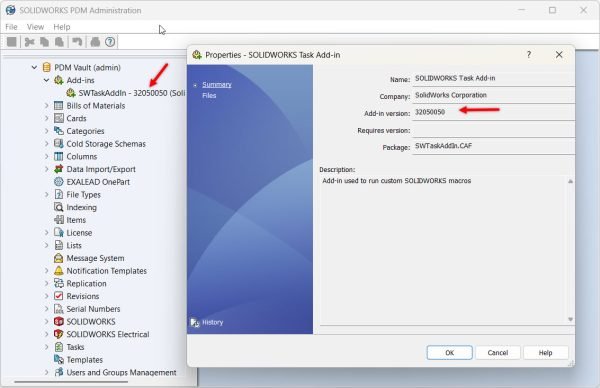Click the Message System envelope icon
This screenshot has width=600, height=388.
[59, 258]
